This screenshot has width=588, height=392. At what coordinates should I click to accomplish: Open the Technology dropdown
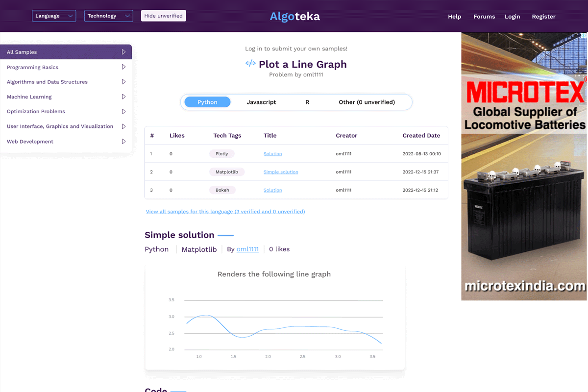[108, 16]
